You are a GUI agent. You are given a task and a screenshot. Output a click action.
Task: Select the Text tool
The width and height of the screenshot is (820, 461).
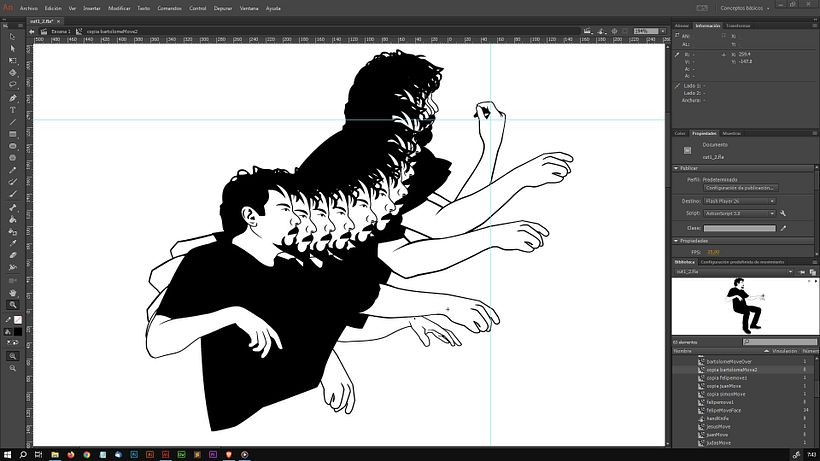[x=13, y=110]
